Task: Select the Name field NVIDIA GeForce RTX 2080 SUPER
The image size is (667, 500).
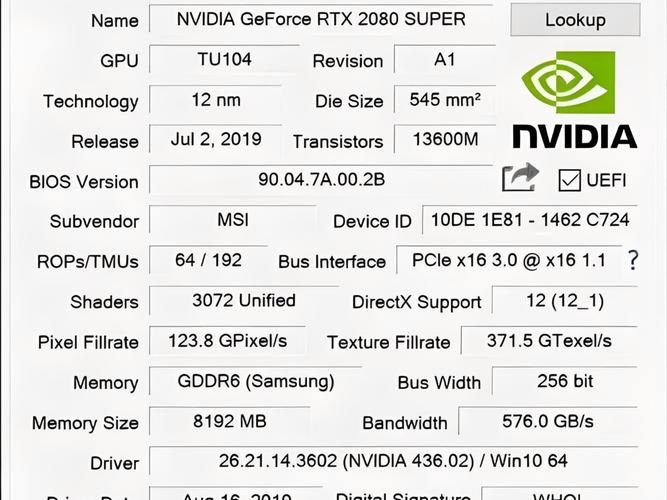Action: (x=321, y=19)
